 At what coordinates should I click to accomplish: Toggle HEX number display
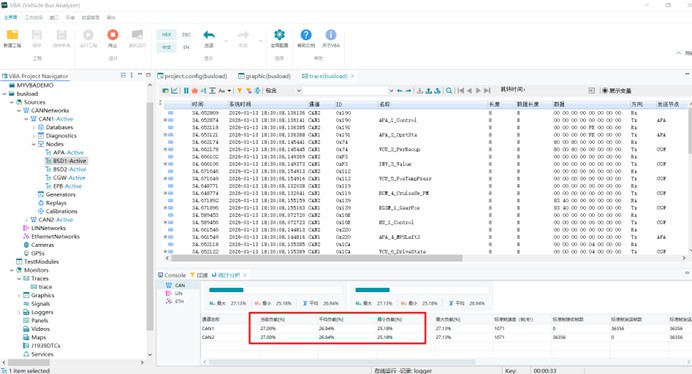[x=166, y=34]
